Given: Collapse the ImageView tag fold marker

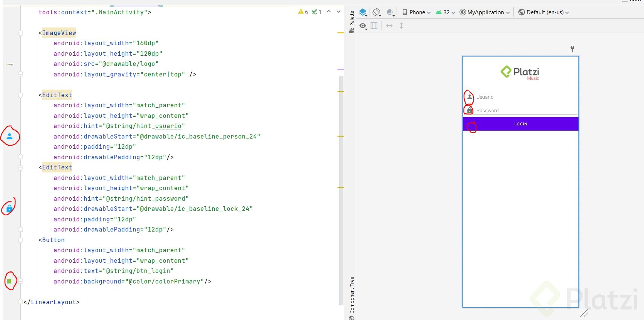Looking at the screenshot, I should click(21, 33).
